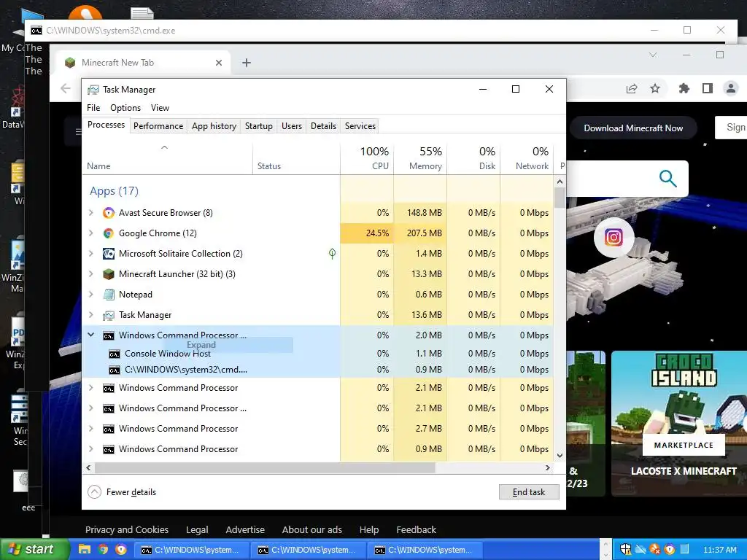Switch to the Startup tab
The image size is (747, 560).
(x=259, y=126)
